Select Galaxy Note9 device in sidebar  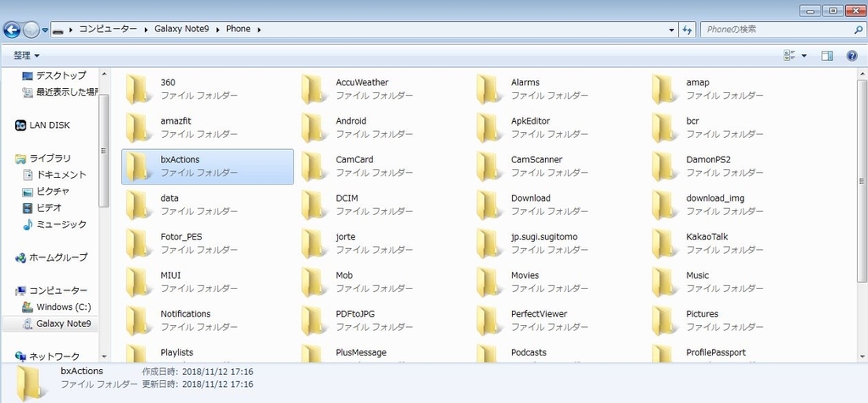pyautogui.click(x=50, y=323)
